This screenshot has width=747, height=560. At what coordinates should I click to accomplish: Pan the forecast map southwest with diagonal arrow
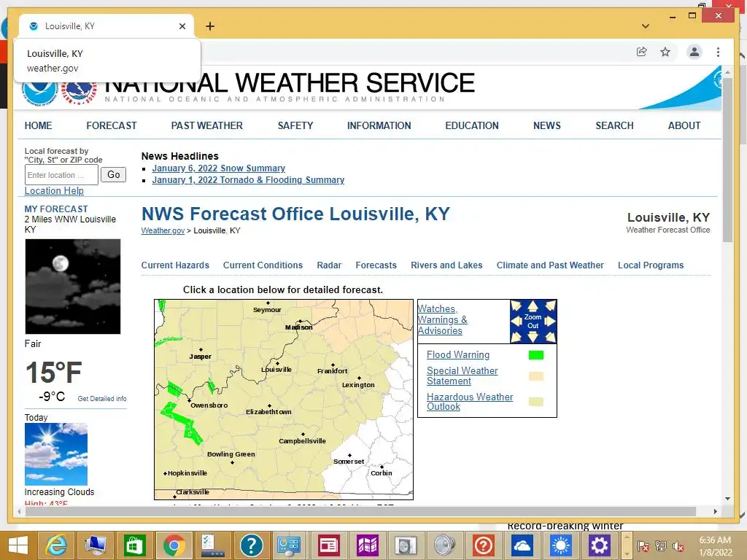pos(516,337)
